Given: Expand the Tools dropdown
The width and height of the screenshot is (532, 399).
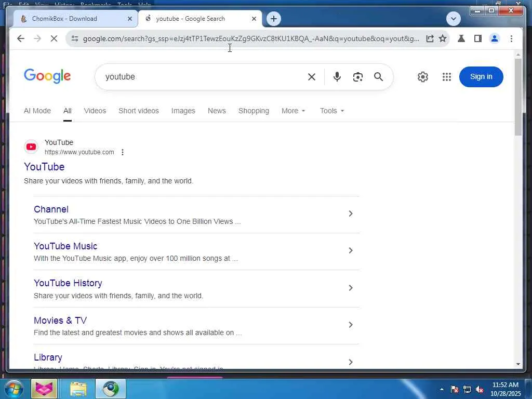Looking at the screenshot, I should (332, 111).
